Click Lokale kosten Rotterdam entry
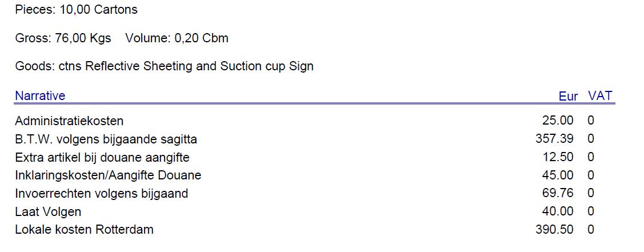The height and width of the screenshot is (252, 644). [84, 229]
